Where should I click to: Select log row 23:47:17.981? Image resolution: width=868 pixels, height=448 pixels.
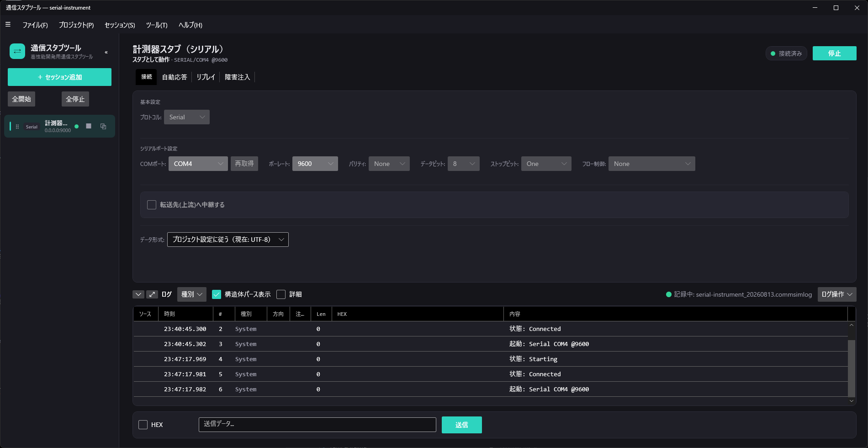[491, 374]
